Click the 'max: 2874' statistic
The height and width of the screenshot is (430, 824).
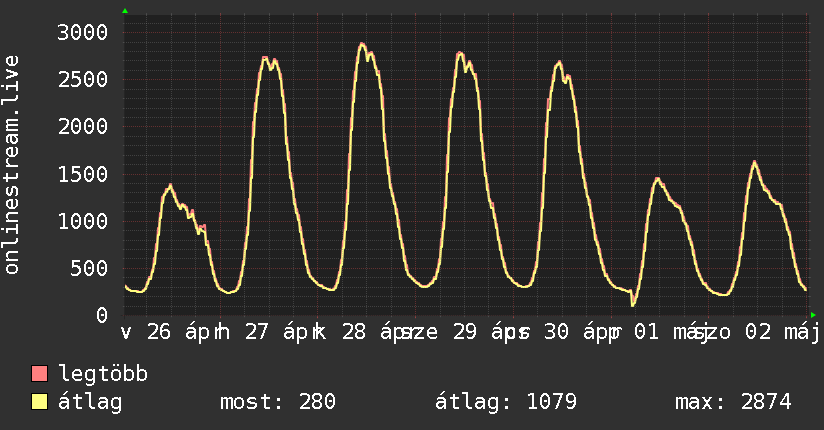tap(733, 402)
